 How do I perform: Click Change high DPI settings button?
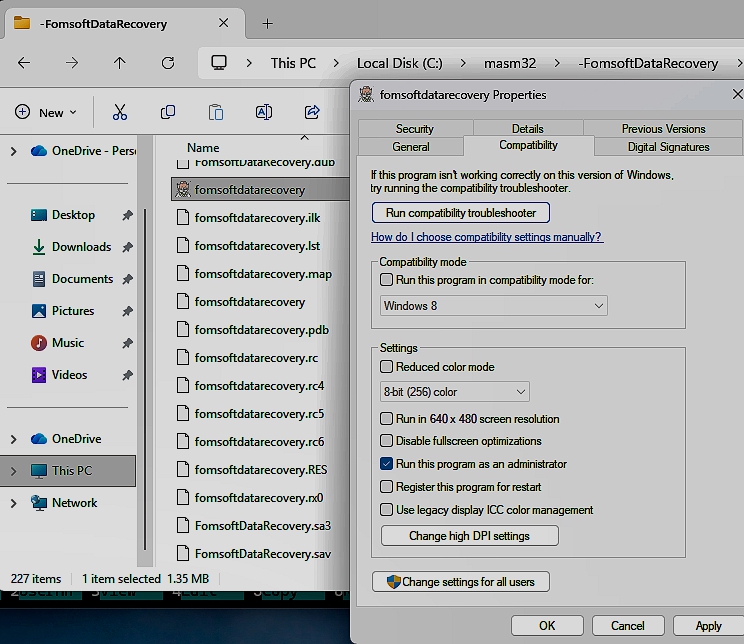[x=469, y=536]
